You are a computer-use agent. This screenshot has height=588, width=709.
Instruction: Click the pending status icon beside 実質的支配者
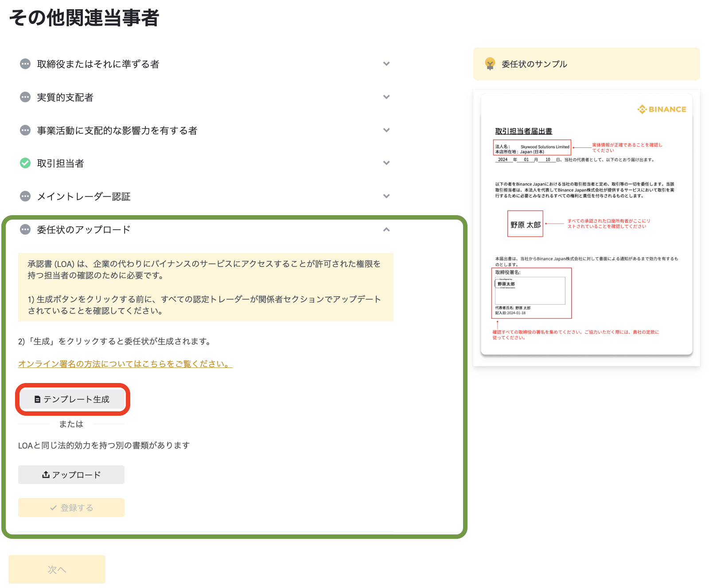[25, 97]
